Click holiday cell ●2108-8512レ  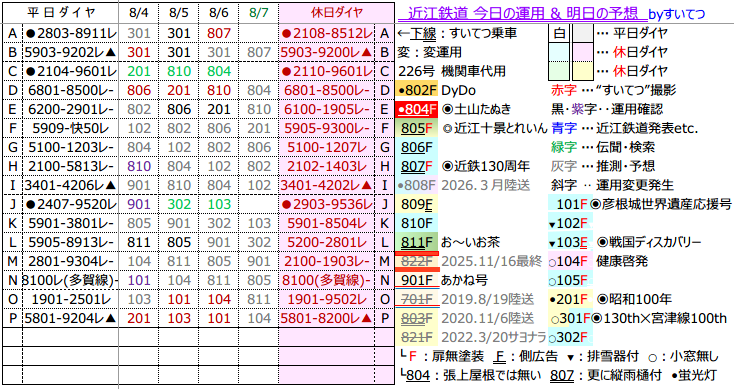[327, 34]
